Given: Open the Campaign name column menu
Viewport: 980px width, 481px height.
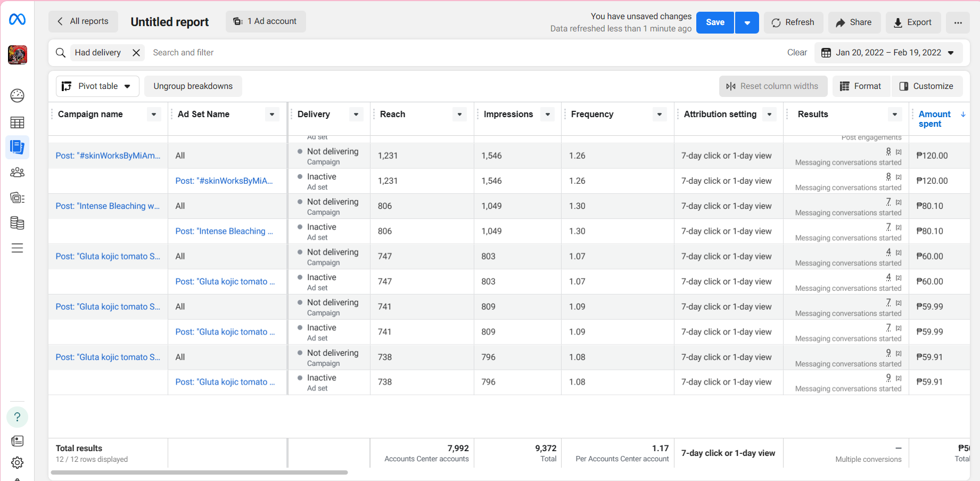Looking at the screenshot, I should 154,115.
